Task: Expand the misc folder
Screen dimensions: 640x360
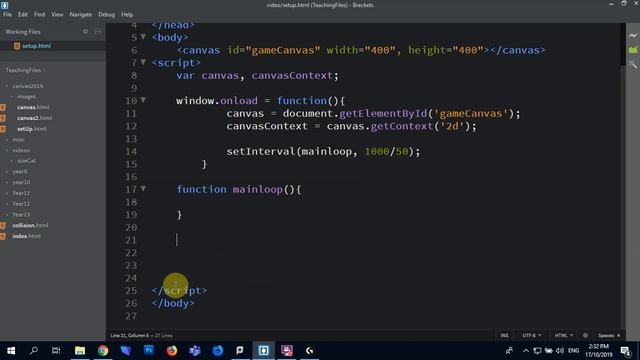Action: (x=7, y=140)
